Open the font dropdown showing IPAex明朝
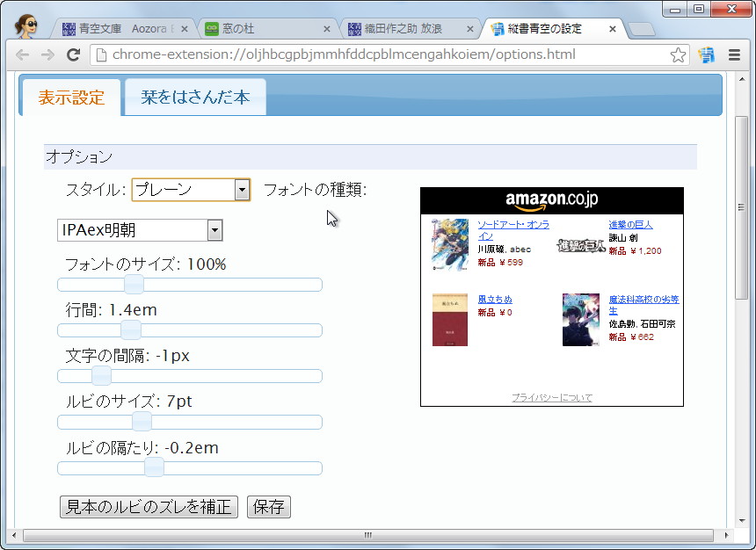Image resolution: width=756 pixels, height=550 pixels. [x=140, y=230]
